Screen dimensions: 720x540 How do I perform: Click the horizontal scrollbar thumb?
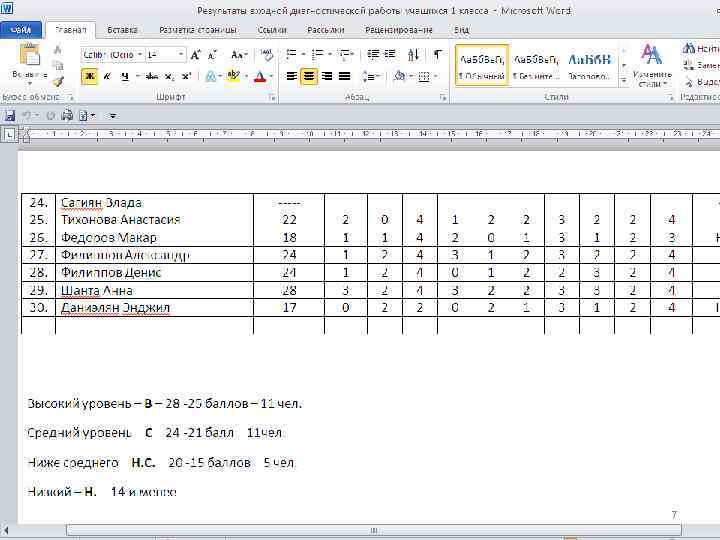(x=374, y=531)
